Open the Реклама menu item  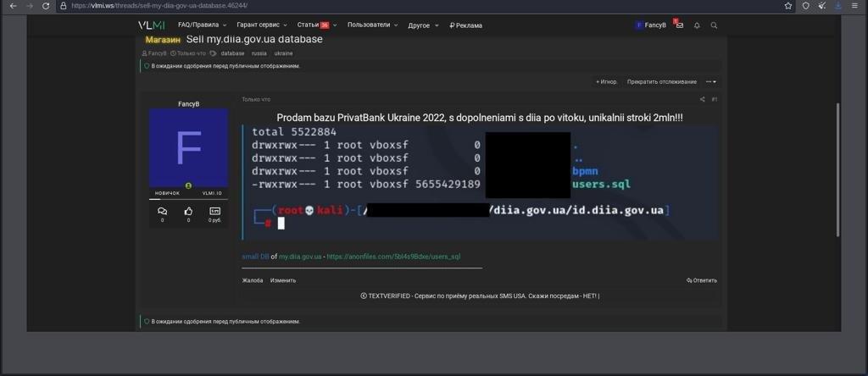465,25
